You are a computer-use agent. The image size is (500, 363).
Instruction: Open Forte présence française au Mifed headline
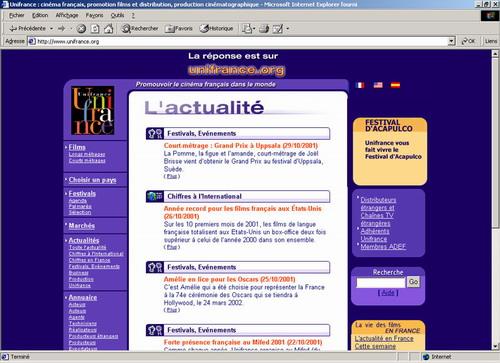tap(243, 342)
